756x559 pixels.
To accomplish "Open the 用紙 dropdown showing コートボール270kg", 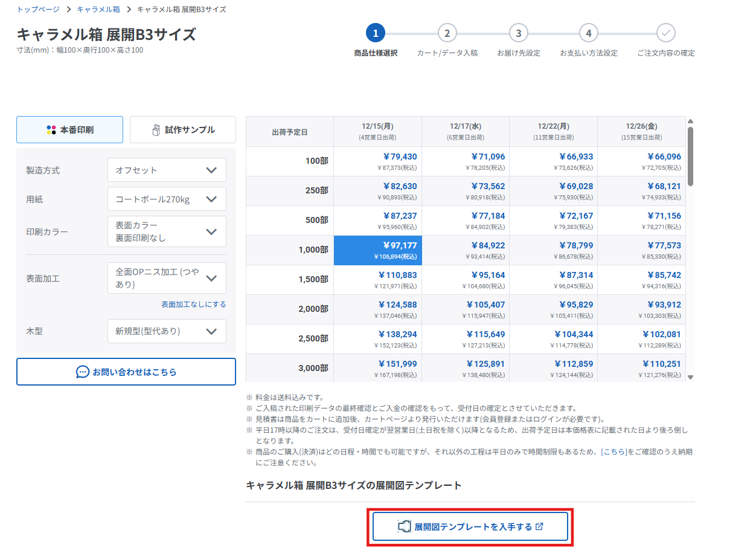I will (167, 199).
